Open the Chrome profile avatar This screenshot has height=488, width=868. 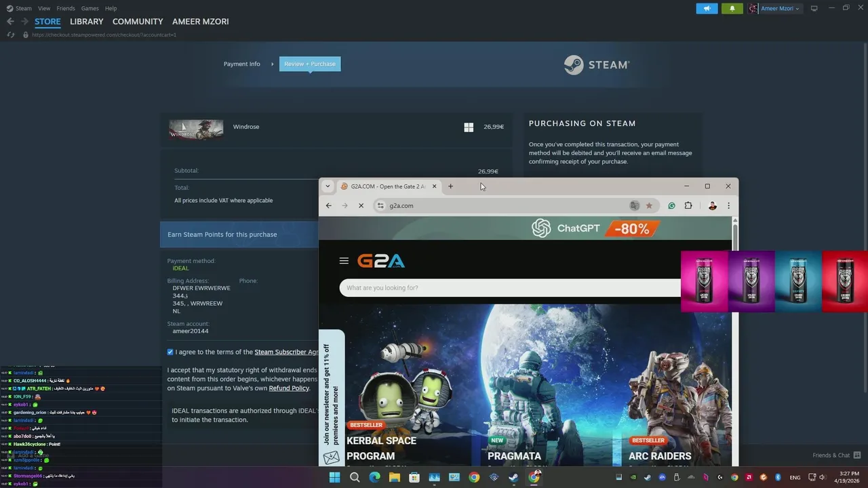point(712,205)
